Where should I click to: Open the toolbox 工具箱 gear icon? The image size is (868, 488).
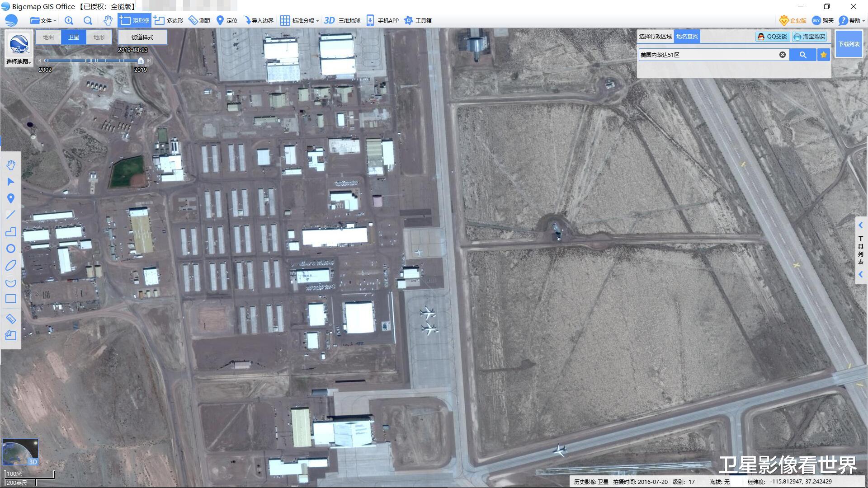pos(409,20)
